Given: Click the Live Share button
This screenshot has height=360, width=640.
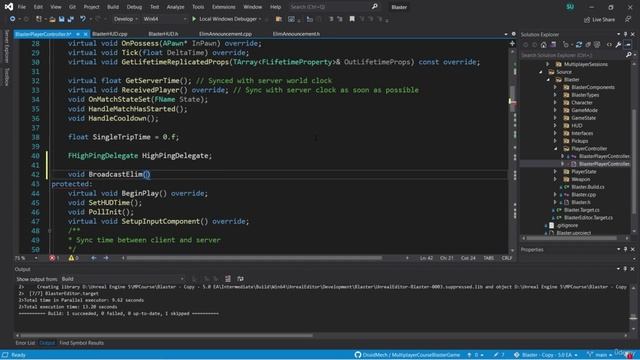Looking at the screenshot, I should pos(599,19).
